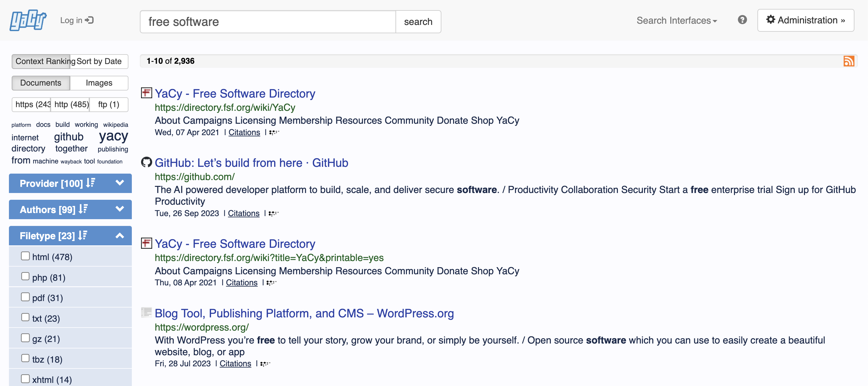
Task: Click the sort icon on Provider facet
Action: click(x=90, y=183)
